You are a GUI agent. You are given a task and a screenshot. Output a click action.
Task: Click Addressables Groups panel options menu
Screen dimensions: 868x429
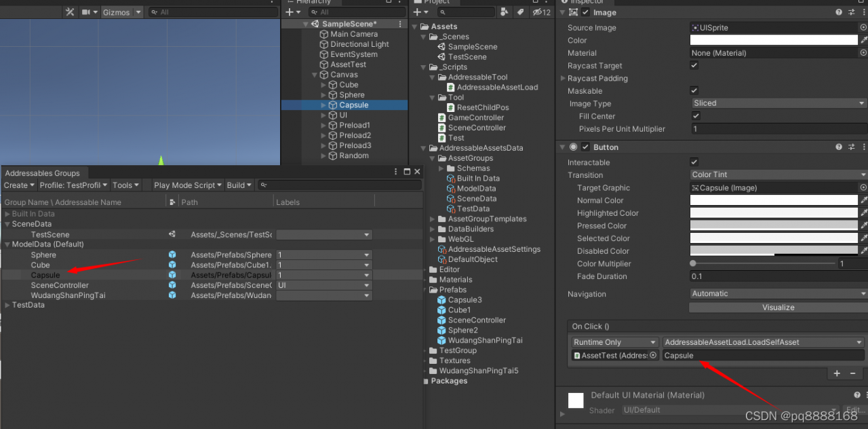396,172
